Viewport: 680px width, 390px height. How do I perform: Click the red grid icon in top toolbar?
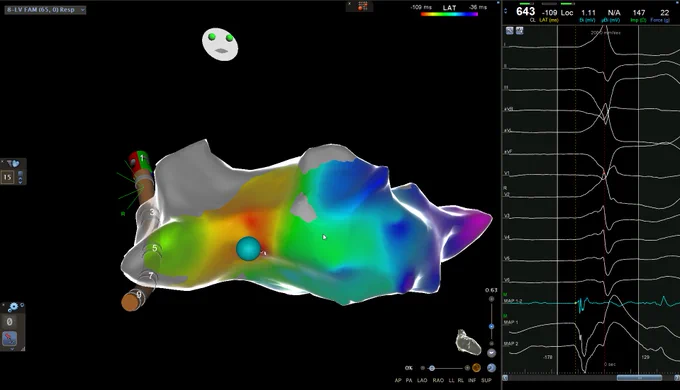point(363,6)
